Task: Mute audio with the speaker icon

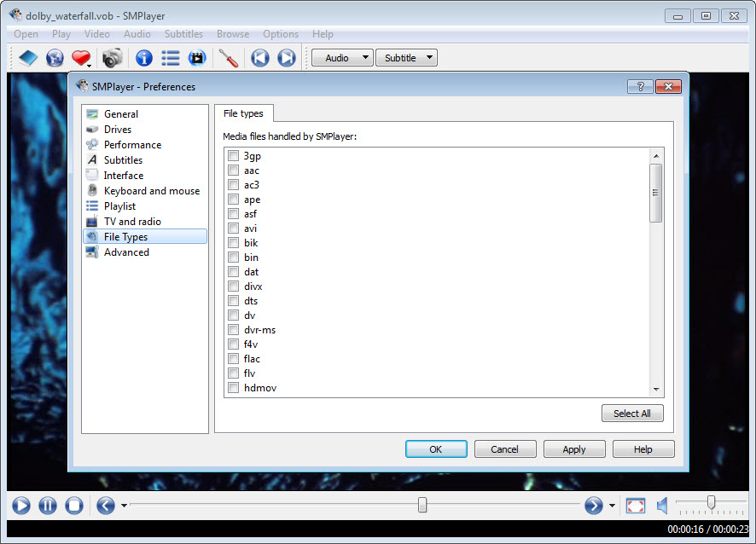Action: 662,506
